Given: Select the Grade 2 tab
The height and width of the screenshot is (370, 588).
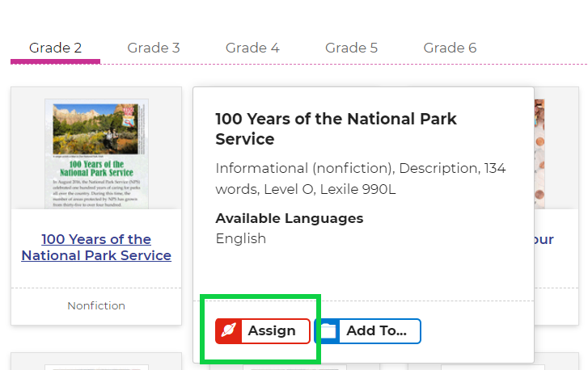Looking at the screenshot, I should coord(55,48).
